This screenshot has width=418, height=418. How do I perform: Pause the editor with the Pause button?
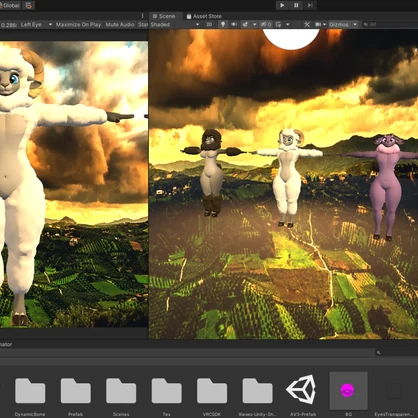(296, 5)
